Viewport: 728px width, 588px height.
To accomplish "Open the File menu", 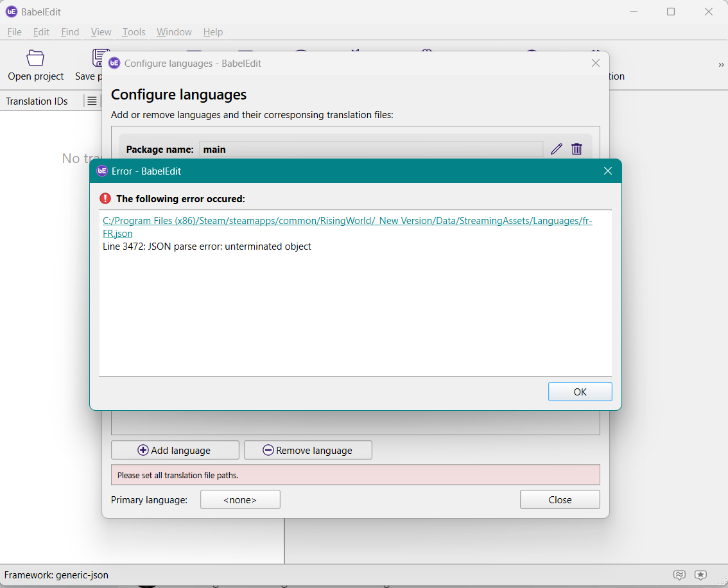I will (x=14, y=32).
